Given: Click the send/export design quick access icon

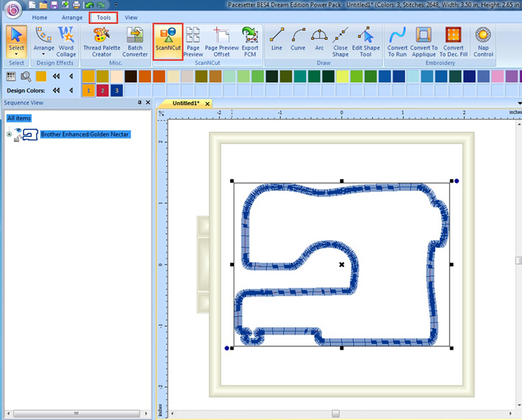Looking at the screenshot, I should pyautogui.click(x=65, y=5).
